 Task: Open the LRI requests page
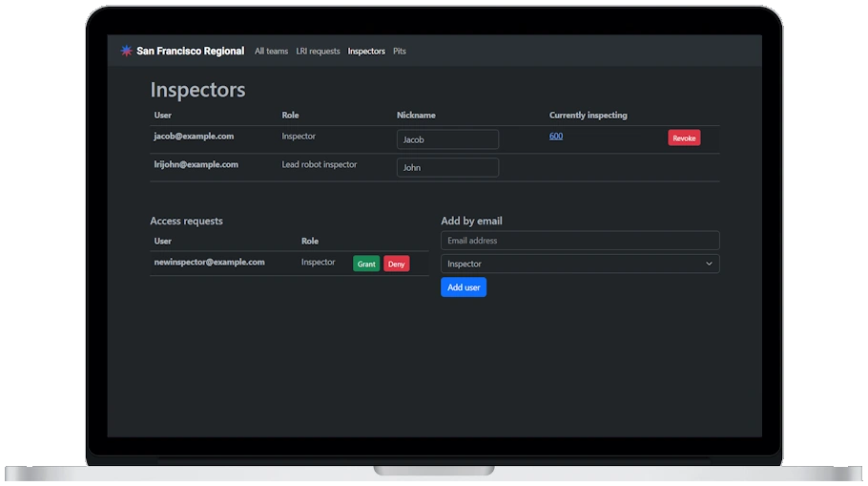click(x=318, y=52)
